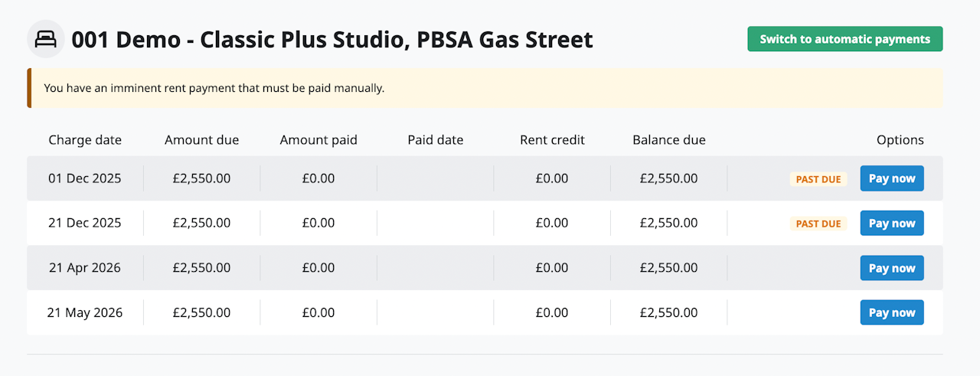Click the PAST DUE badge for 01 Dec 2025
The image size is (980, 376).
[x=818, y=179]
